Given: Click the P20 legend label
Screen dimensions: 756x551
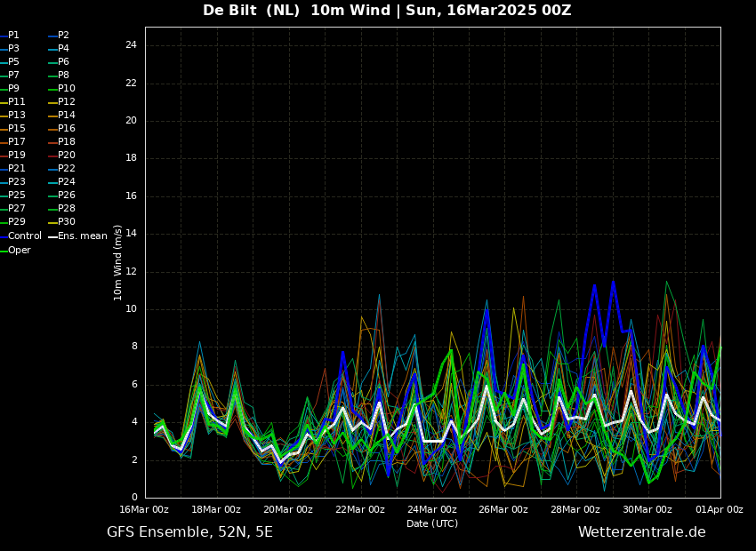Looking at the screenshot, I should (67, 156).
